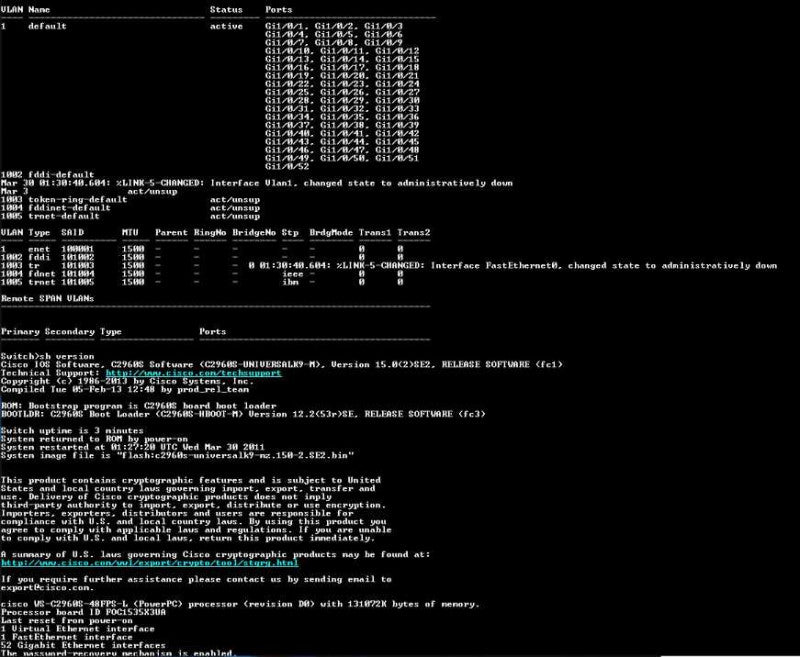
Task: Click the 'System restarted at 01:27:20 UTC' line
Action: coord(133,447)
